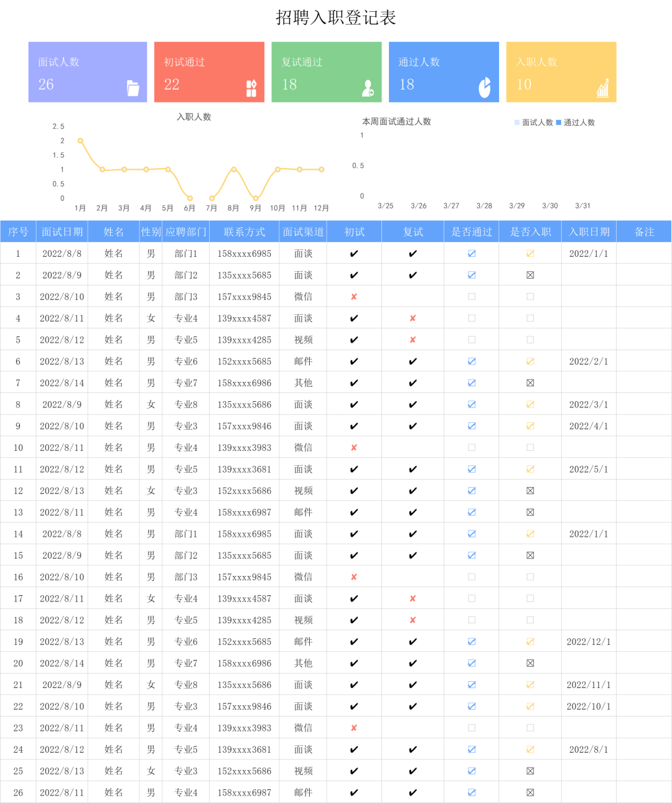672x803 pixels.
Task: Select the 面试渠道 column header
Action: pos(304,231)
